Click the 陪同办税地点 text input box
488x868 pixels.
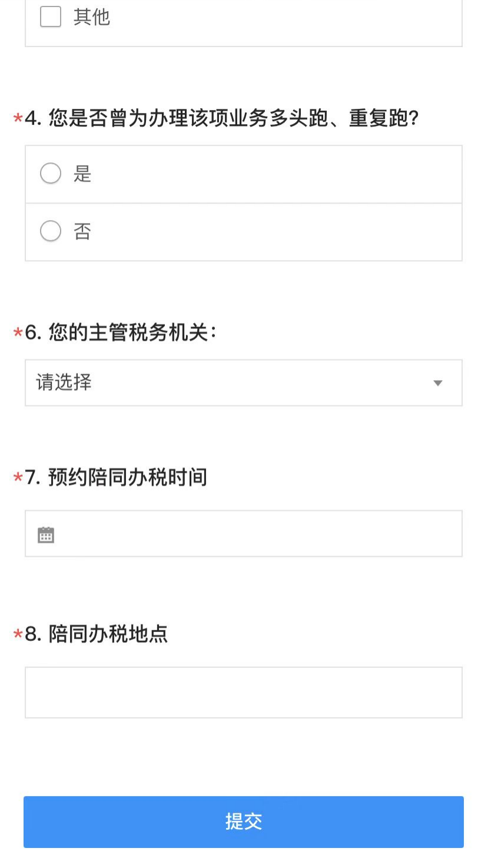pyautogui.click(x=244, y=692)
